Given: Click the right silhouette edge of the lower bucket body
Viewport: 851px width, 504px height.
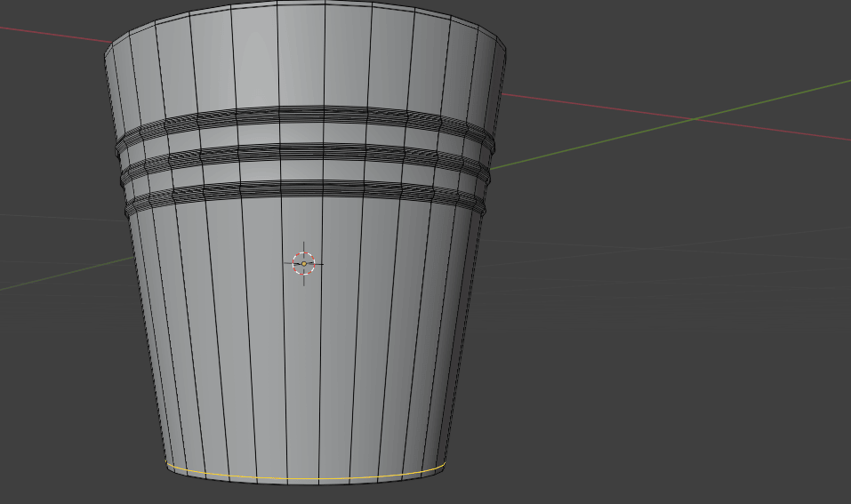Looking at the screenshot, I should [460, 356].
